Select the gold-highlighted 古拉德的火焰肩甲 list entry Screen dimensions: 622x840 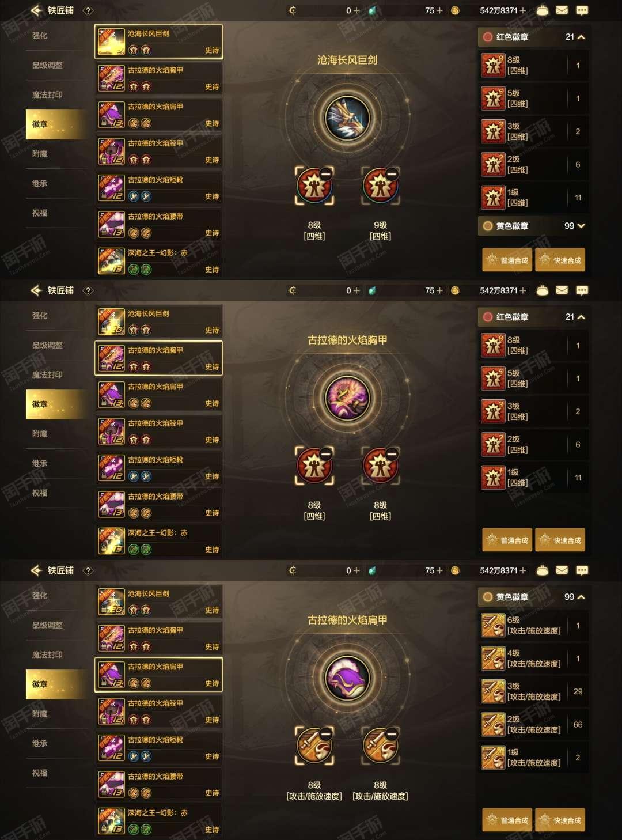pyautogui.click(x=158, y=675)
